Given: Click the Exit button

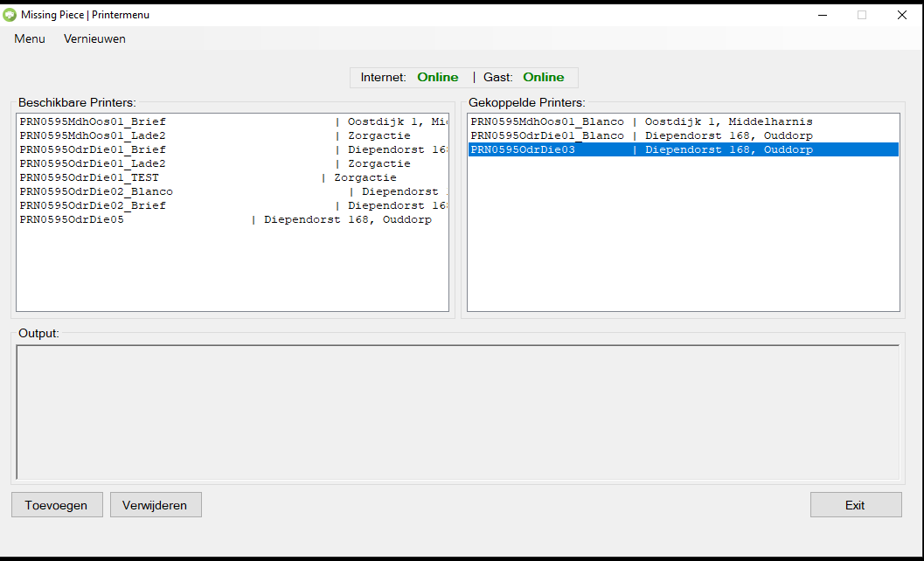Looking at the screenshot, I should point(855,505).
